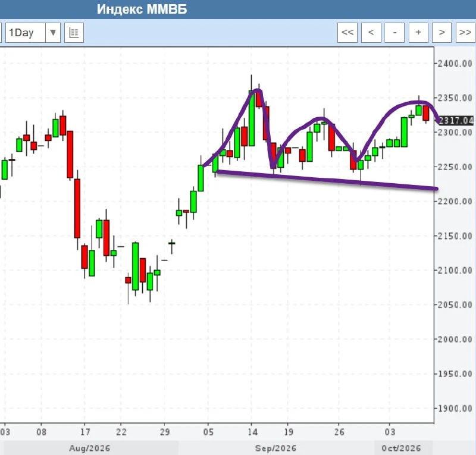Viewport: 476px width, 455px height.
Task: Jump to chart end with >> button
Action: pos(466,33)
